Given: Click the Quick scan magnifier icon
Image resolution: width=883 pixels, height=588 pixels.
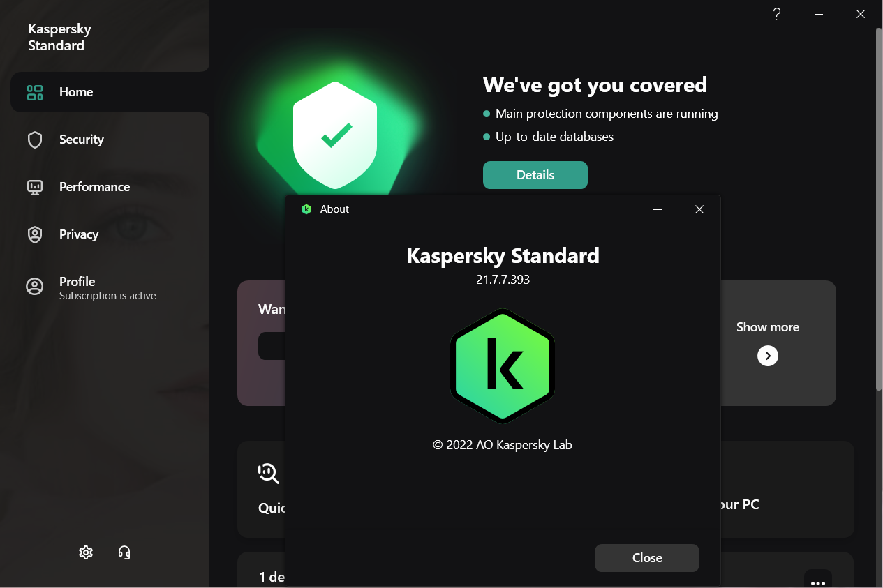Looking at the screenshot, I should (268, 474).
